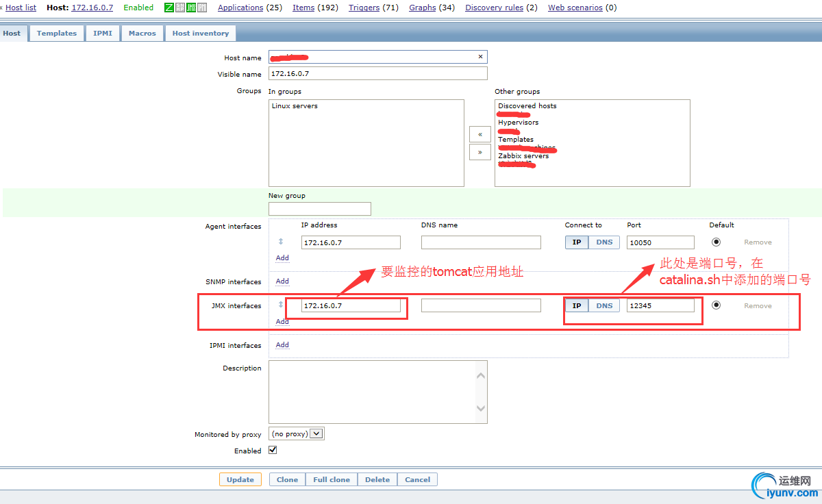Open Applications (25) link

(240, 8)
